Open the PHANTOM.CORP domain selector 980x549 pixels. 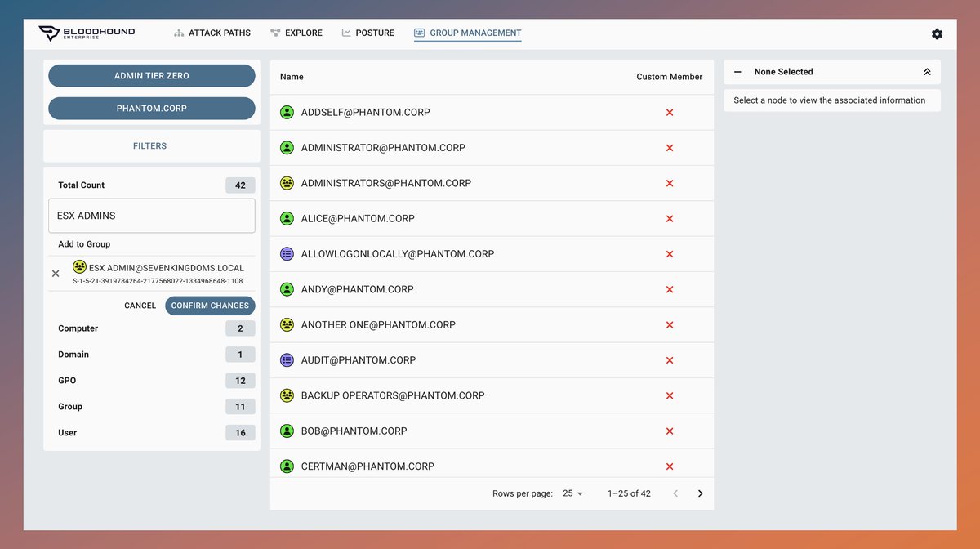click(152, 109)
